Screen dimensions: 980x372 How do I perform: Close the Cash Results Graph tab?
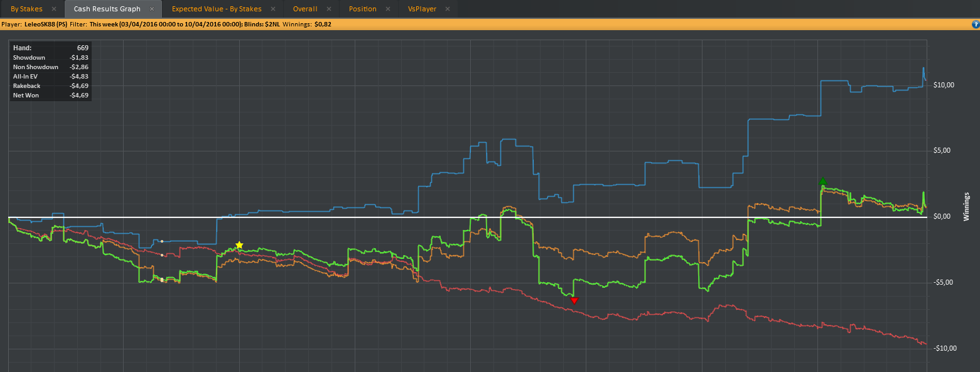(152, 9)
